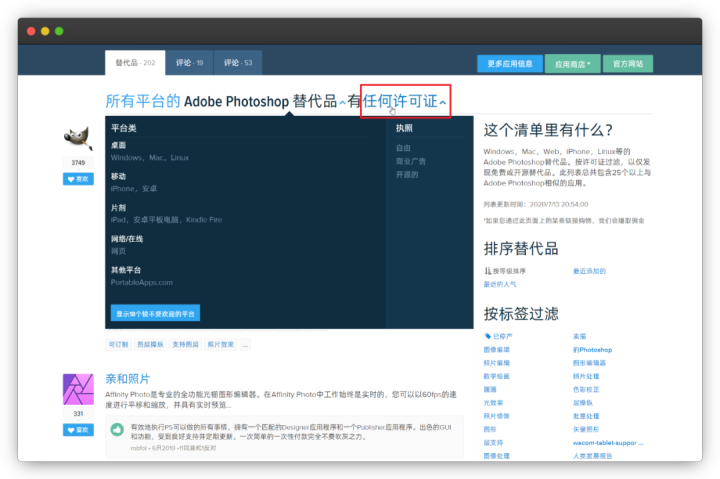Sort by 最近添加的

pos(589,271)
